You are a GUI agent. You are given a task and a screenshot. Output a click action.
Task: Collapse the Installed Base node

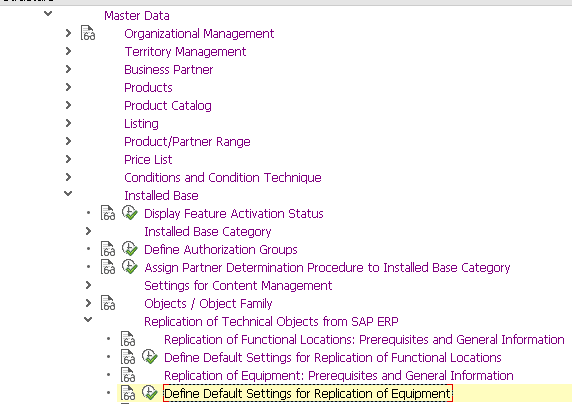point(68,193)
